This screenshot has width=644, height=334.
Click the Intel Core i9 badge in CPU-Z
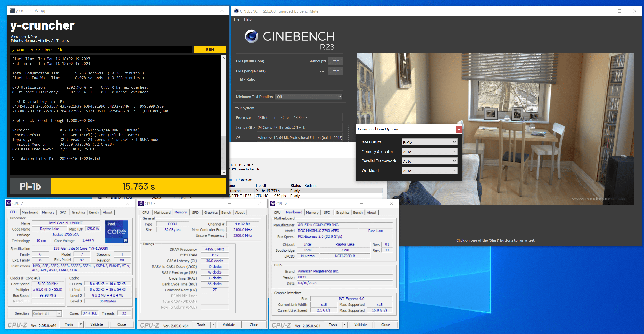click(x=117, y=232)
